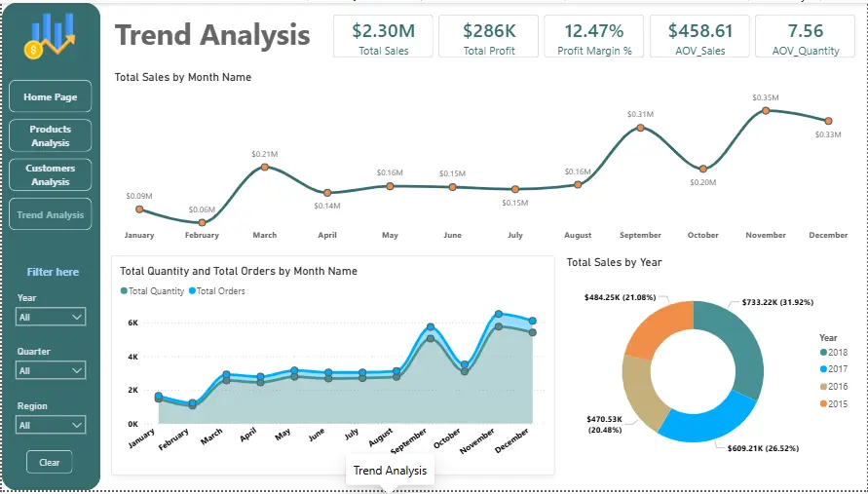Click the November $0.35M data point

(766, 110)
